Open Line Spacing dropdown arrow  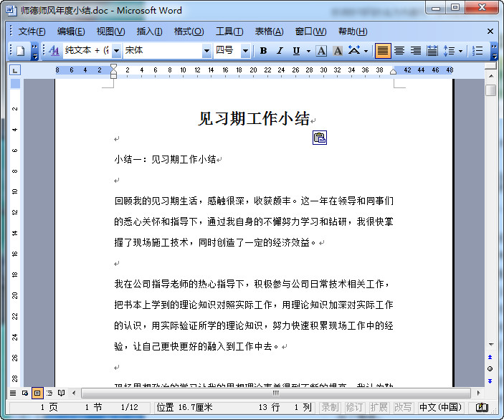(460, 51)
